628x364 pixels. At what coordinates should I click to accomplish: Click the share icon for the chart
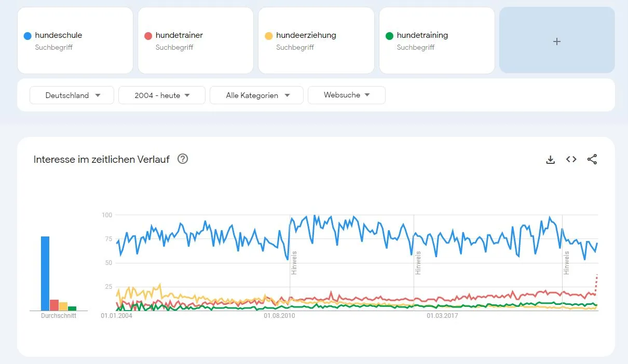click(592, 160)
